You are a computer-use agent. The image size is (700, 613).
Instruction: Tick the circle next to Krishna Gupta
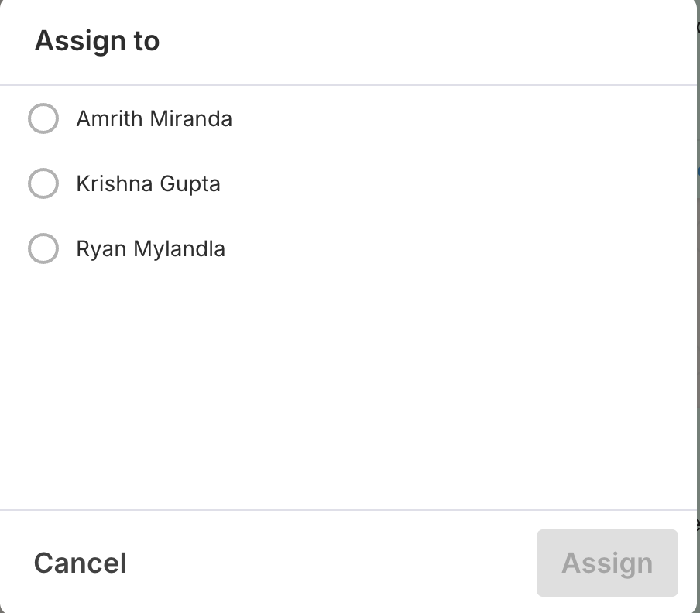tap(43, 184)
